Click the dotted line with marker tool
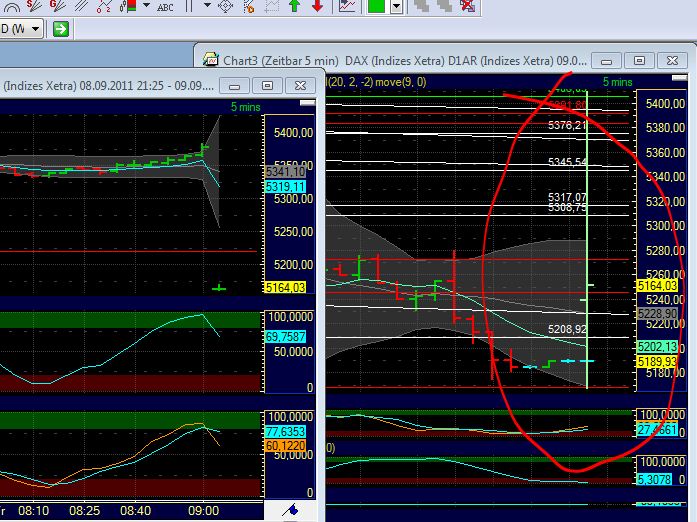697x522 pixels. pos(249,6)
